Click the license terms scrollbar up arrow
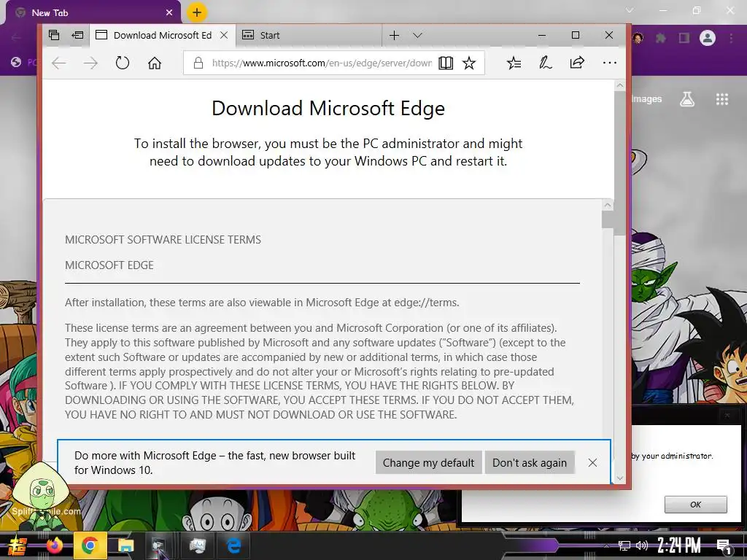This screenshot has height=560, width=747. pyautogui.click(x=608, y=205)
